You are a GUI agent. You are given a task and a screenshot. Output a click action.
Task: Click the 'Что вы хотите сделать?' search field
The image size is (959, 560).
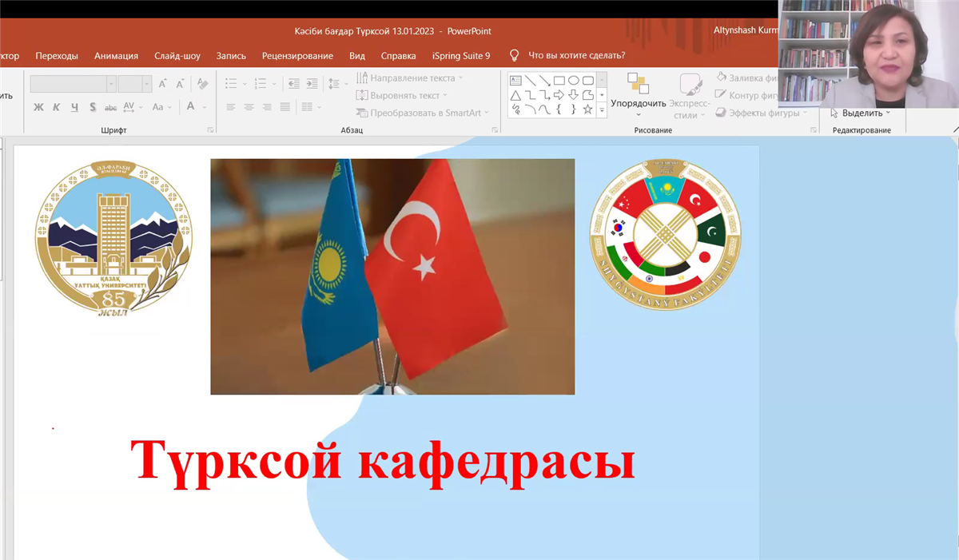tap(576, 56)
